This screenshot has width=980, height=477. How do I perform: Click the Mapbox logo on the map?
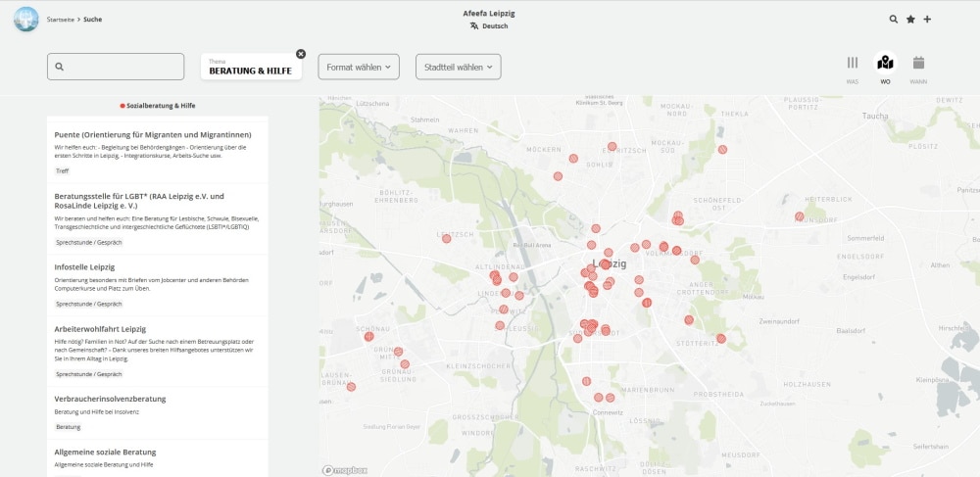[x=345, y=470]
